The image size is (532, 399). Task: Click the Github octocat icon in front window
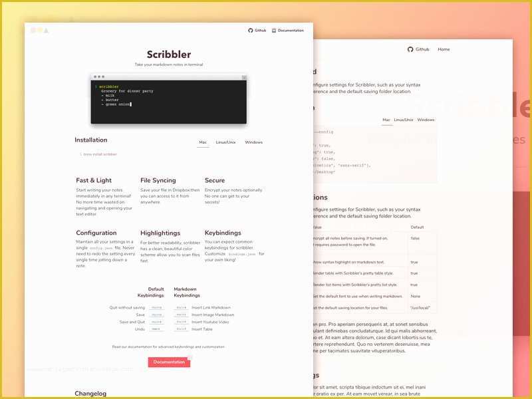(x=251, y=31)
